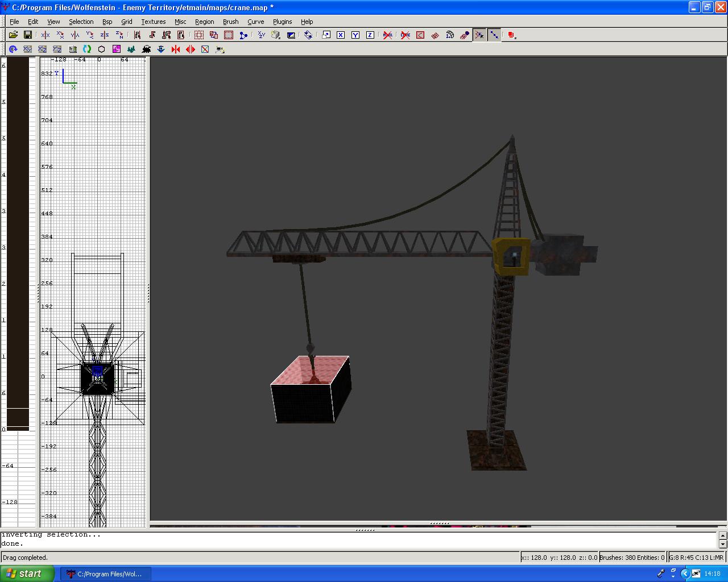Toggle the scale lock Y button
This screenshot has width=728, height=582.
355,35
